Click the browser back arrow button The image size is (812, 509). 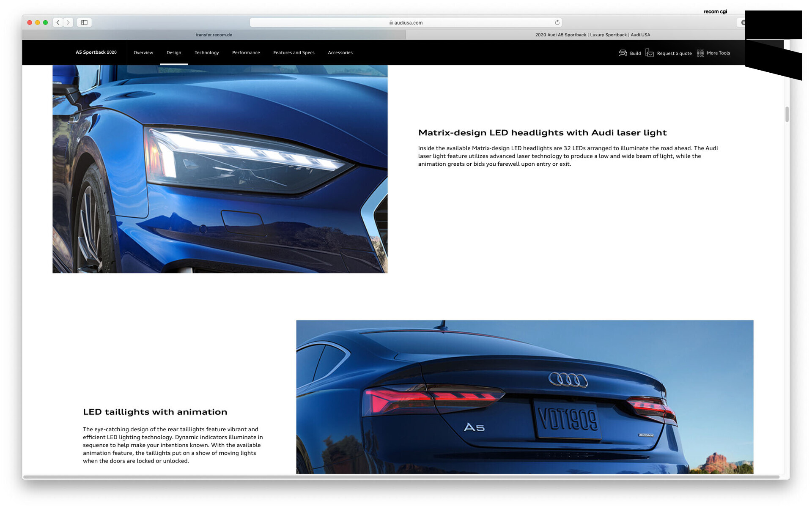(58, 22)
